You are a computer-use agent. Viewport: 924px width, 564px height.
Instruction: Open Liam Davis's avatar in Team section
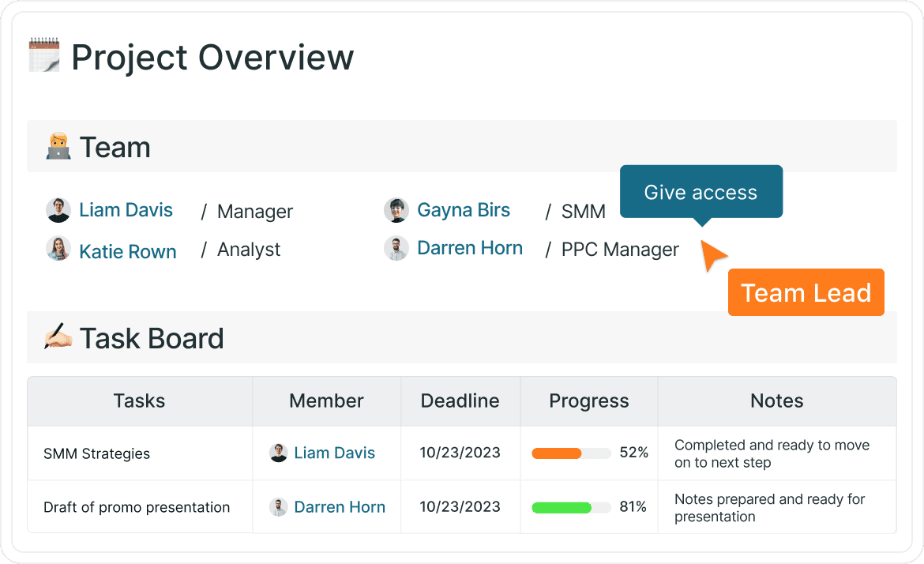(58, 210)
